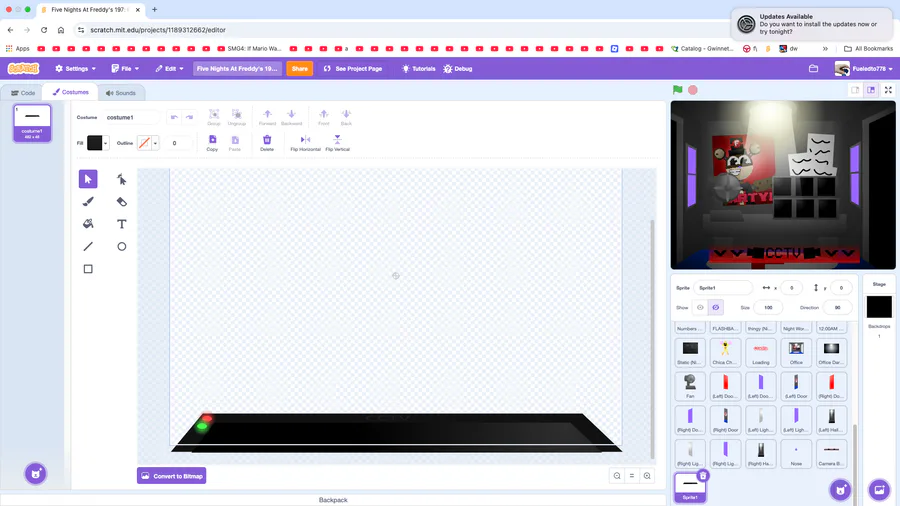Select the Text tool

[122, 224]
